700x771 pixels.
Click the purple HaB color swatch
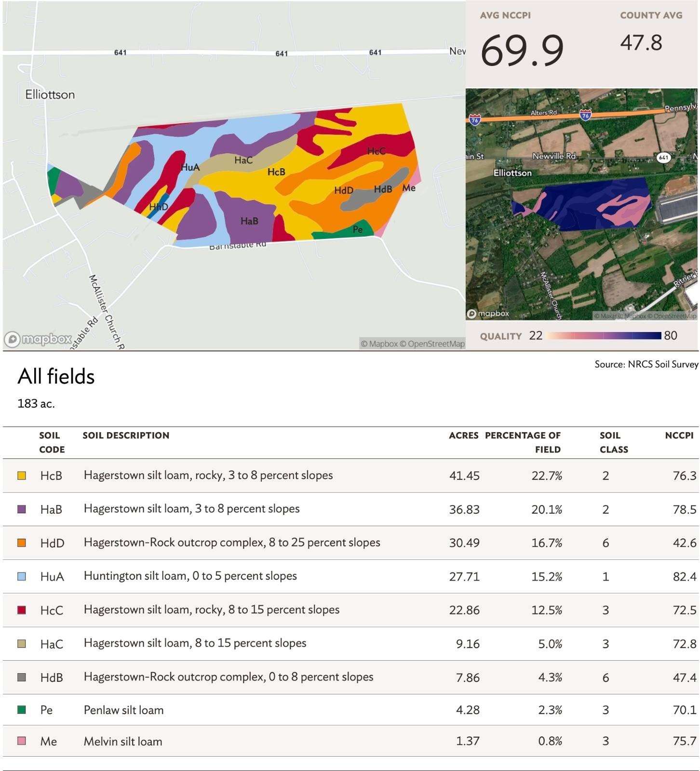click(22, 509)
